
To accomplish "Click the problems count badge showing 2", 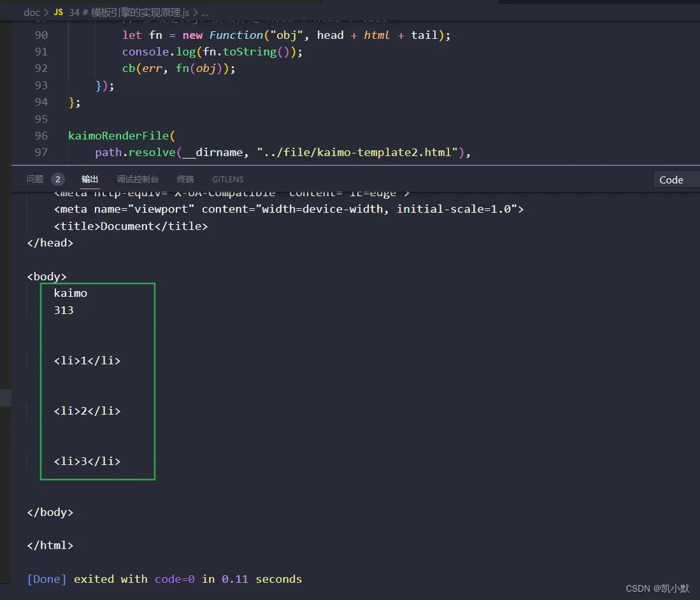I will pyautogui.click(x=57, y=180).
